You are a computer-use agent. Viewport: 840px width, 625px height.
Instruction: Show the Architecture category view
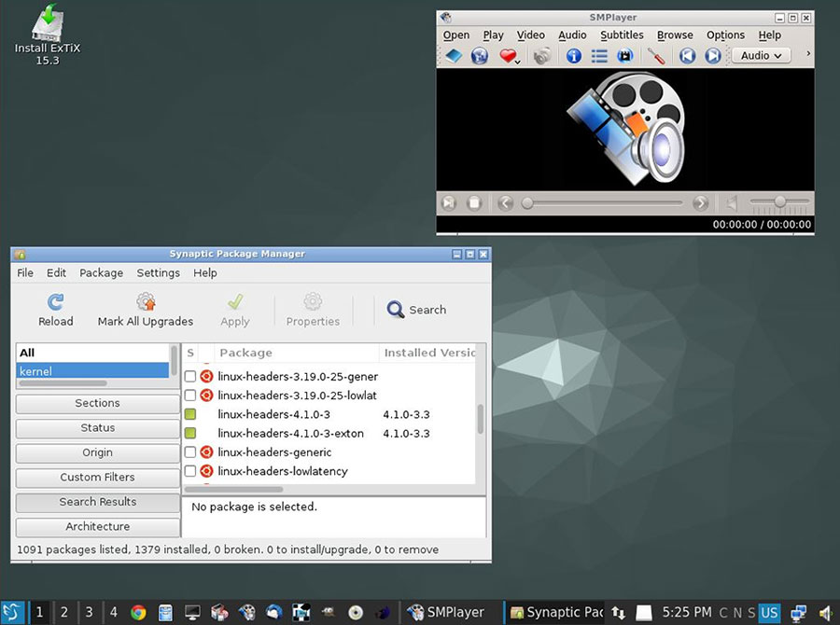[x=97, y=526]
